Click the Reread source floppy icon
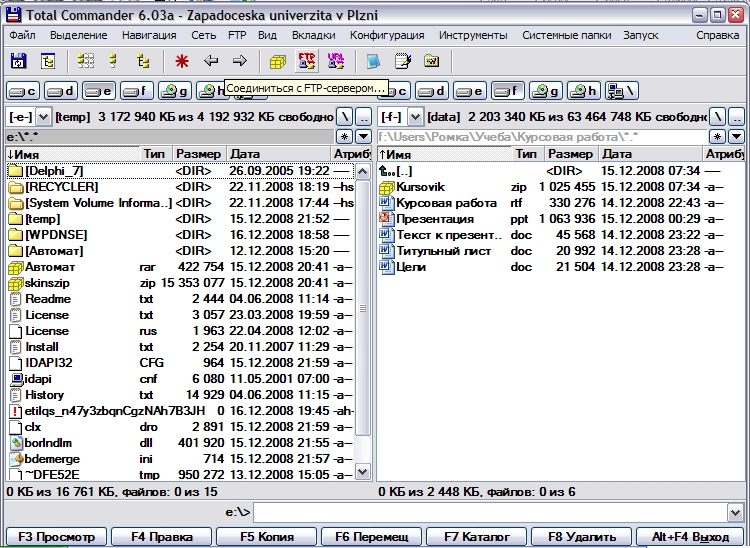This screenshot has width=750, height=548. [x=19, y=61]
